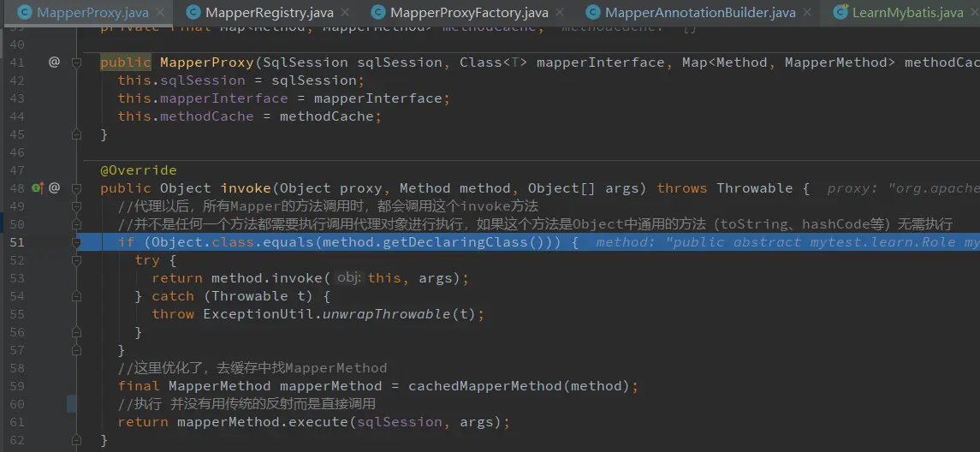Click the inline 'proxy:' debug value on line 48

pos(903,188)
